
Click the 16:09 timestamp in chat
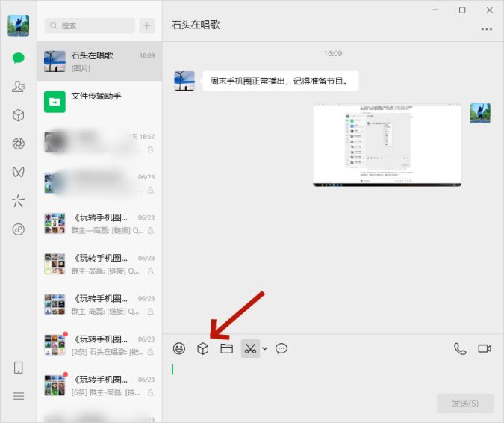(333, 53)
